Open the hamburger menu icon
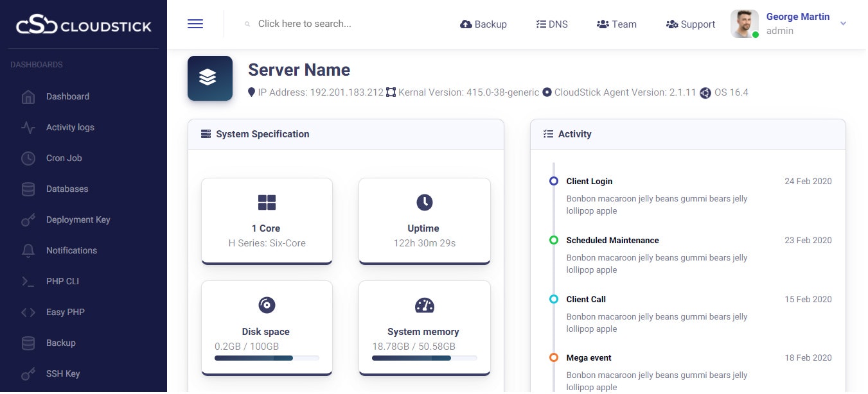 (195, 23)
